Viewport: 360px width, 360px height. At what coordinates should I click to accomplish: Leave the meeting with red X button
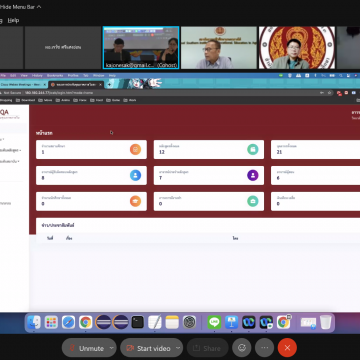point(287,348)
